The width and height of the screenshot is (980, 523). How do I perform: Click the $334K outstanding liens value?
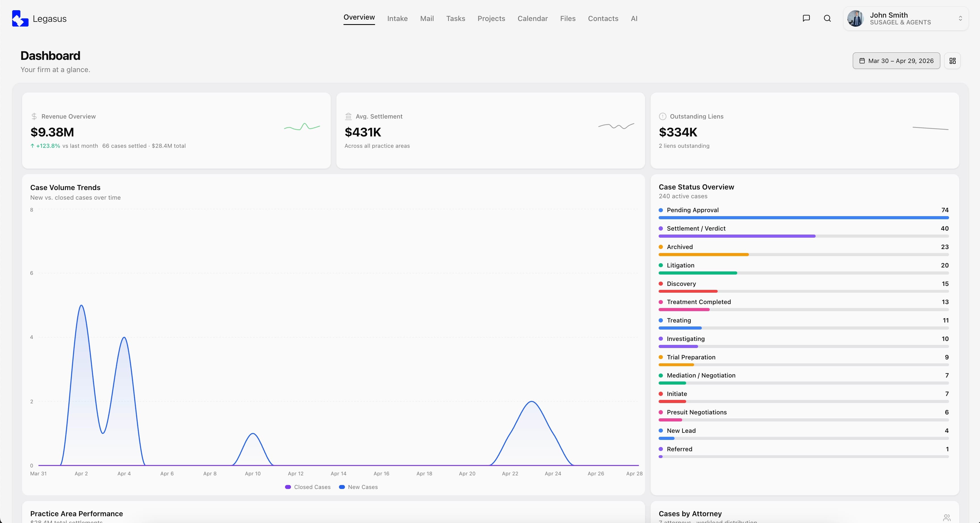click(x=678, y=132)
